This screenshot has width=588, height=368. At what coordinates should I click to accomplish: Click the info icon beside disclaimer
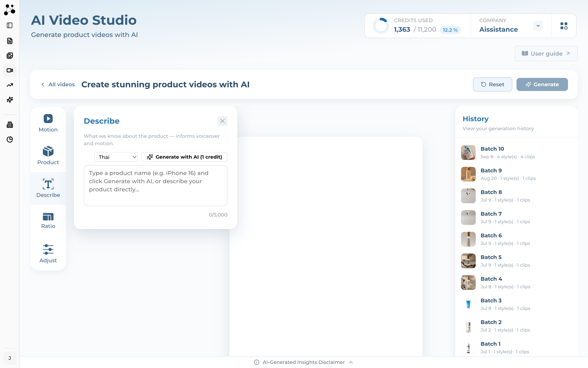[x=257, y=362]
